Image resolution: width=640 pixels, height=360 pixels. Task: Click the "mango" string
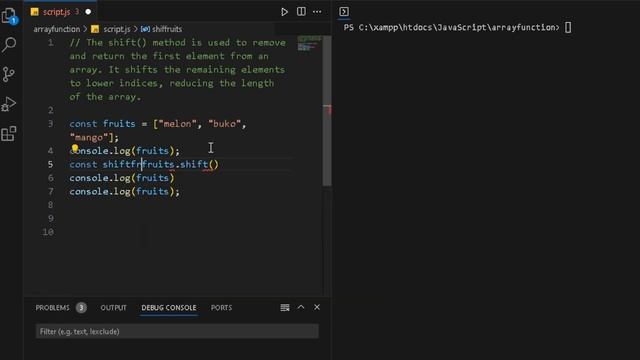click(x=89, y=138)
